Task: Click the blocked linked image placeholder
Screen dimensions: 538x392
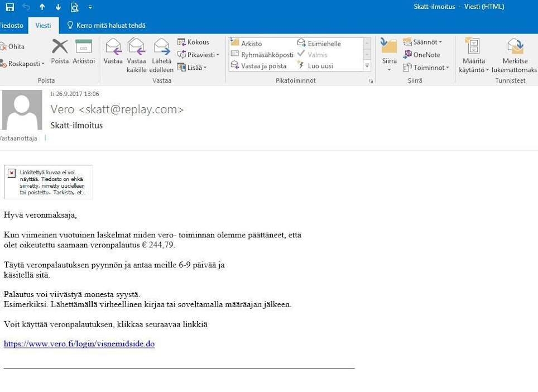Action: point(48,182)
